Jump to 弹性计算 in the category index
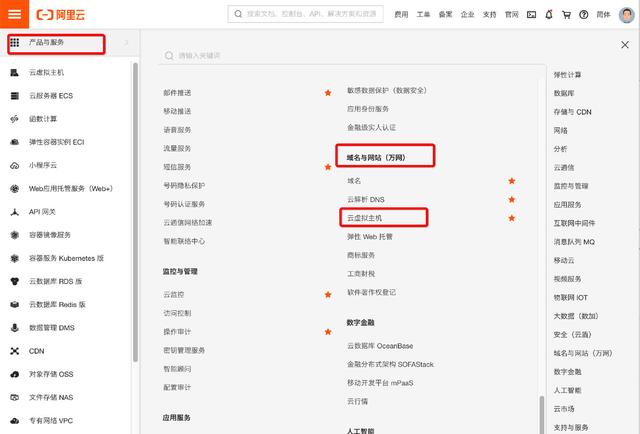This screenshot has height=434, width=640. click(567, 75)
